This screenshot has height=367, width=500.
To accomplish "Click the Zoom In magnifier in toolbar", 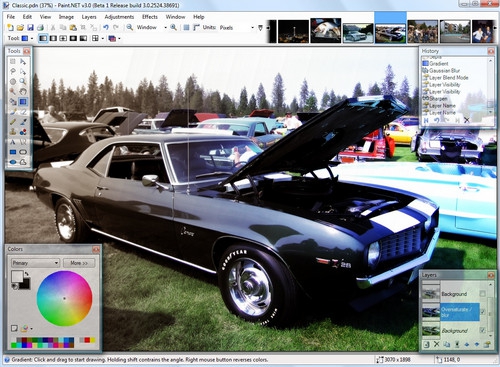I will point(173,27).
